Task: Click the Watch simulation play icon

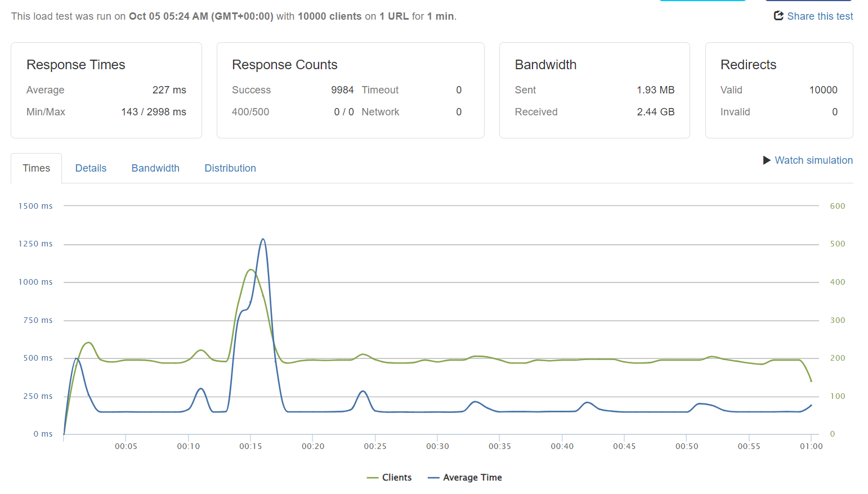Action: point(767,160)
